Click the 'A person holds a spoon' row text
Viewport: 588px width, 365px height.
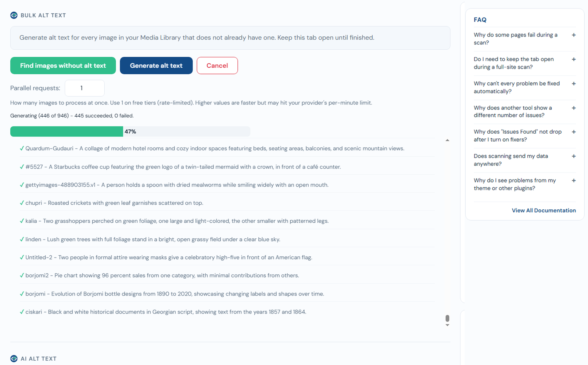tap(215, 185)
